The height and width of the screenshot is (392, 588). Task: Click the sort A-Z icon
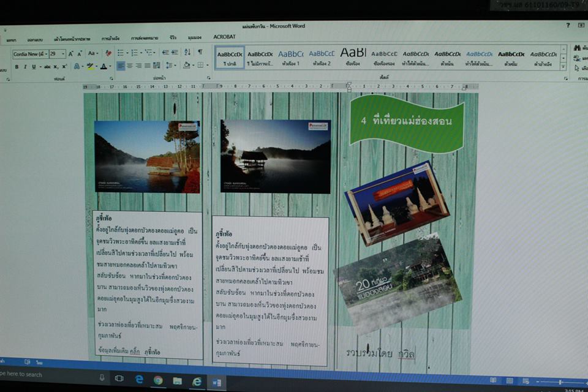(187, 53)
